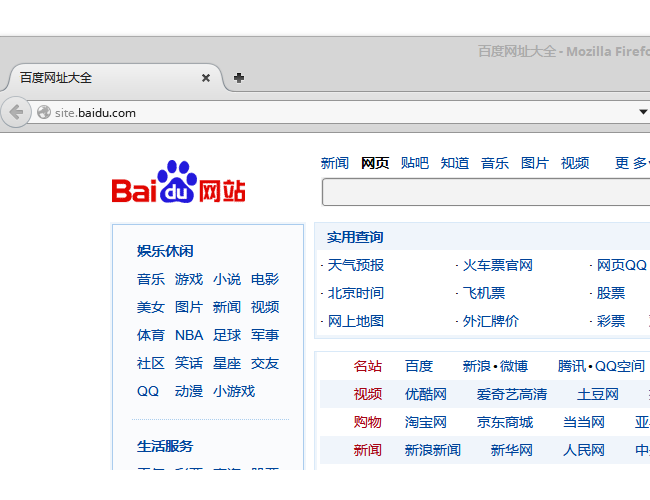Open the 小说 category link
The height and width of the screenshot is (500, 650).
tap(227, 279)
